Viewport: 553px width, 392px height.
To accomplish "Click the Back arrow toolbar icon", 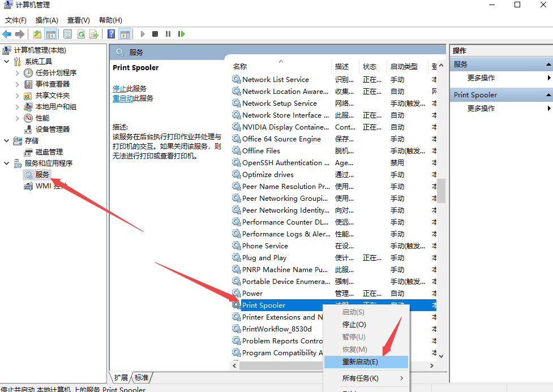I will click(7, 34).
